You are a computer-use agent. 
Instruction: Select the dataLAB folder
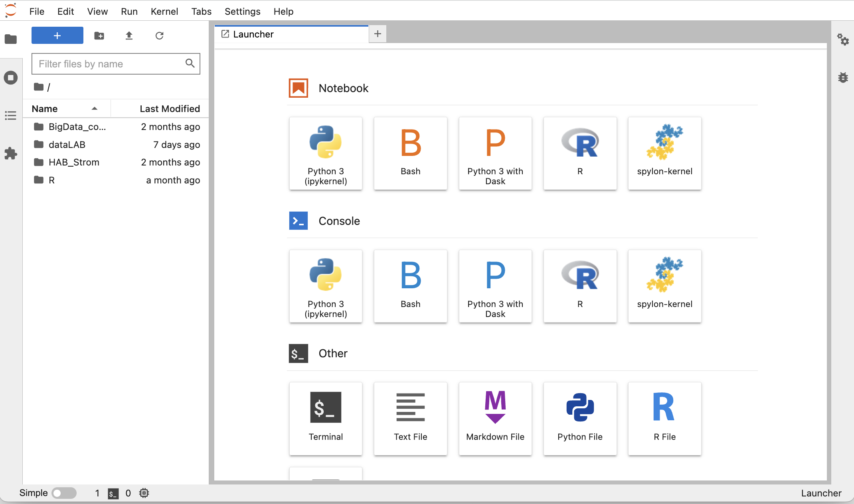[x=116, y=145]
